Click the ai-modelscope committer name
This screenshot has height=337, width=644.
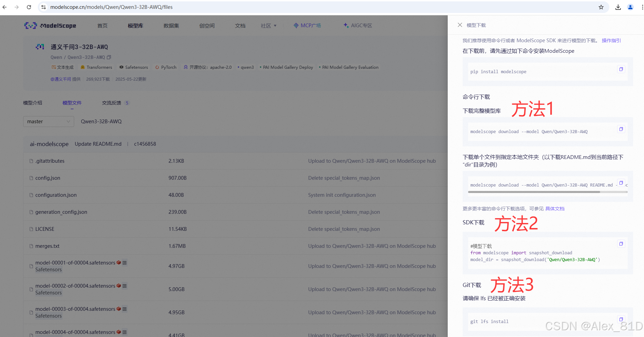click(x=49, y=144)
